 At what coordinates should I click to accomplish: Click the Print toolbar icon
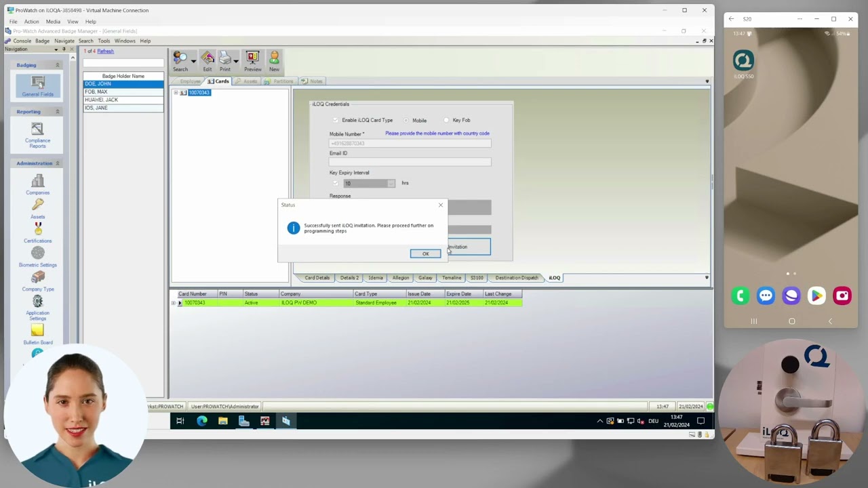pyautogui.click(x=225, y=60)
